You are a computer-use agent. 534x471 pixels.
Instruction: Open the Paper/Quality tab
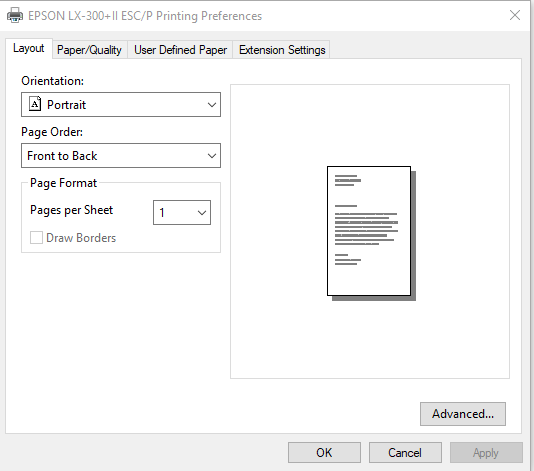coord(90,50)
